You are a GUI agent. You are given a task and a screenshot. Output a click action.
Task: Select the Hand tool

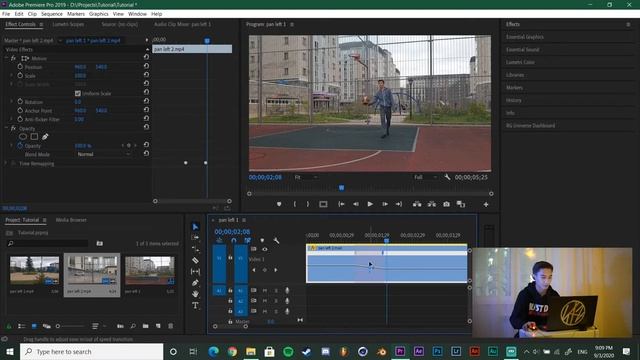tap(196, 293)
